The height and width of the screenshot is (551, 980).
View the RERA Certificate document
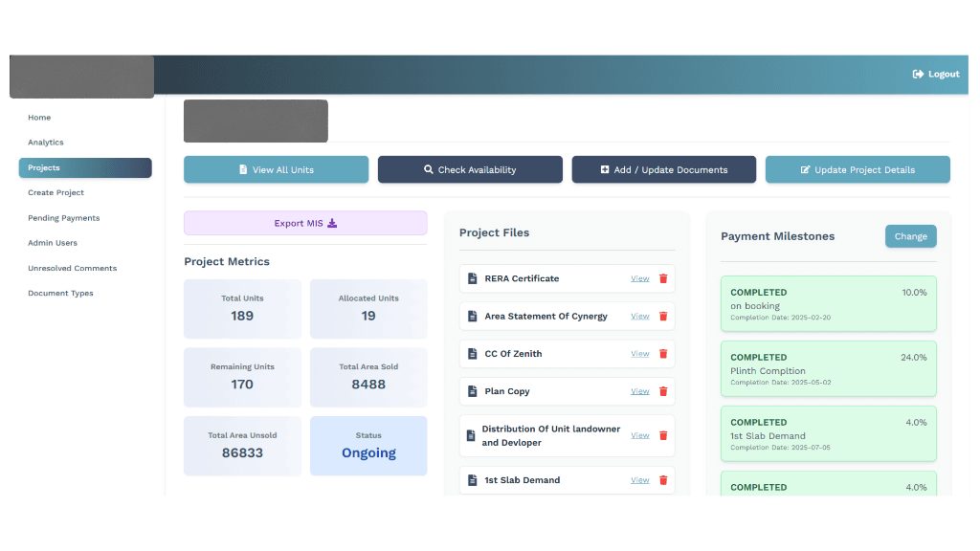click(x=639, y=278)
